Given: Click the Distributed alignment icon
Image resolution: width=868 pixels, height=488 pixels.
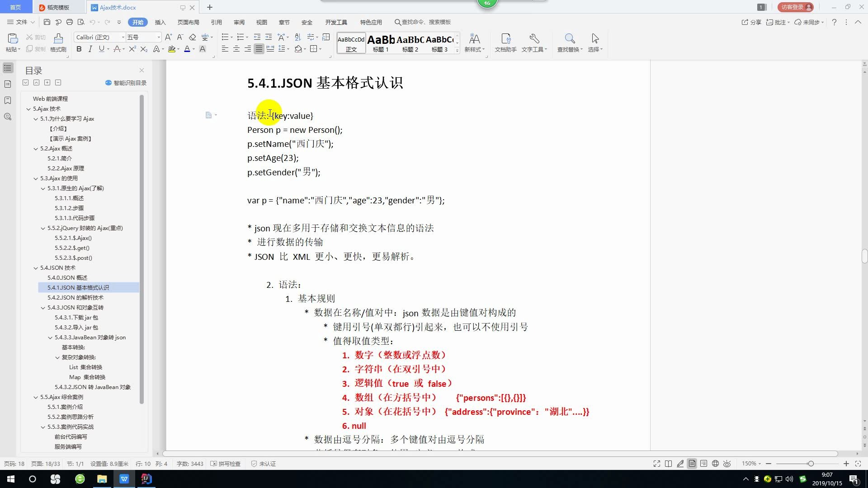Looking at the screenshot, I should pos(270,49).
